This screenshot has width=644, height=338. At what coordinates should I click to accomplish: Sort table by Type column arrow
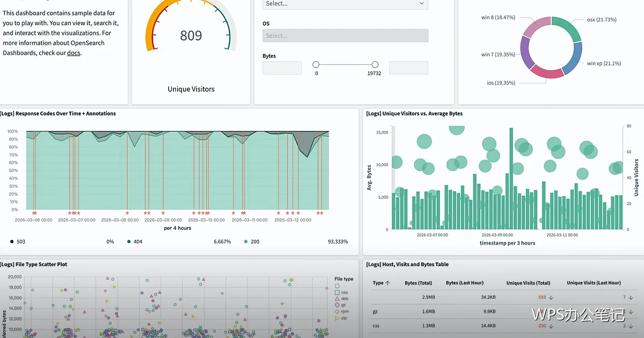click(388, 283)
